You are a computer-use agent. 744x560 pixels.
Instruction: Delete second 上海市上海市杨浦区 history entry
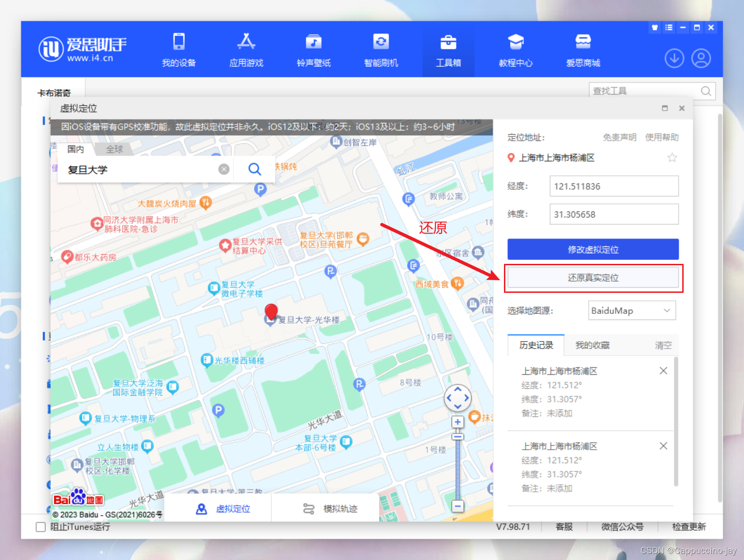coord(664,446)
